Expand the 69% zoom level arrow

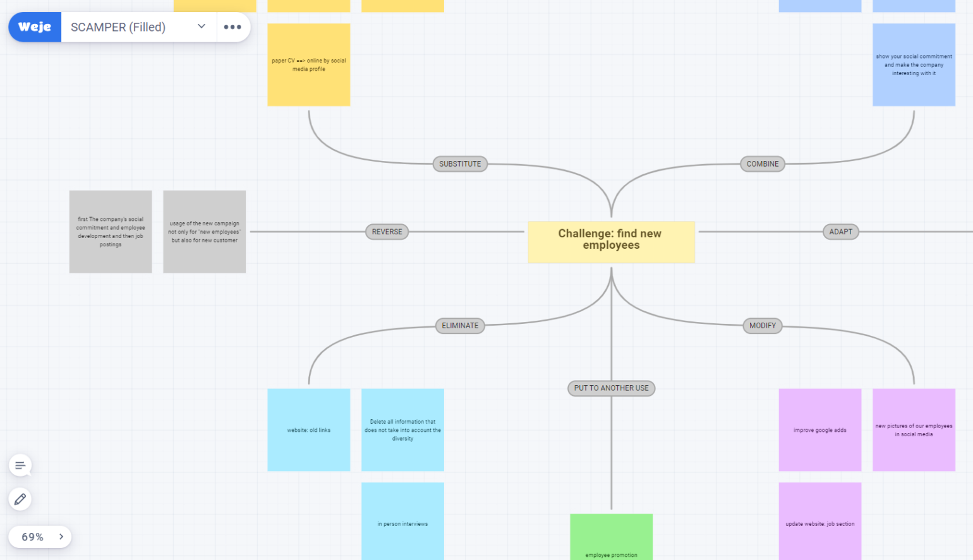coord(61,537)
